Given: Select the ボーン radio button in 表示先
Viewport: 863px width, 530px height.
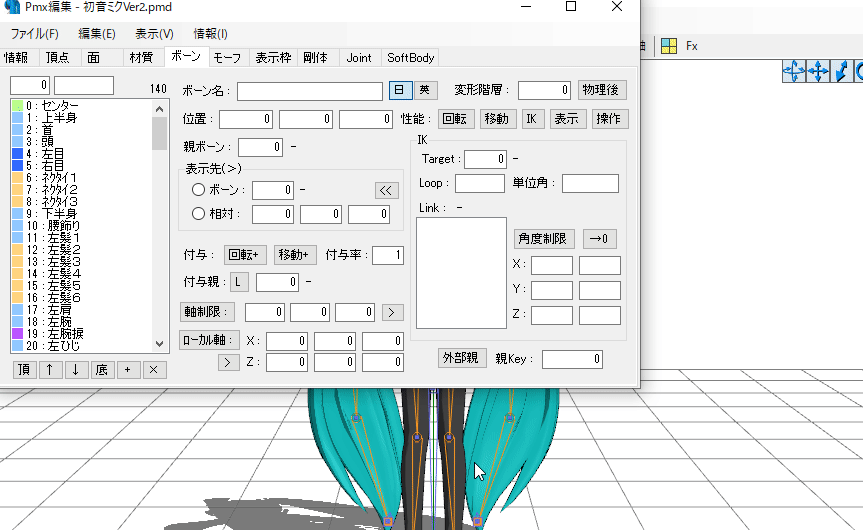Looking at the screenshot, I should 198,190.
